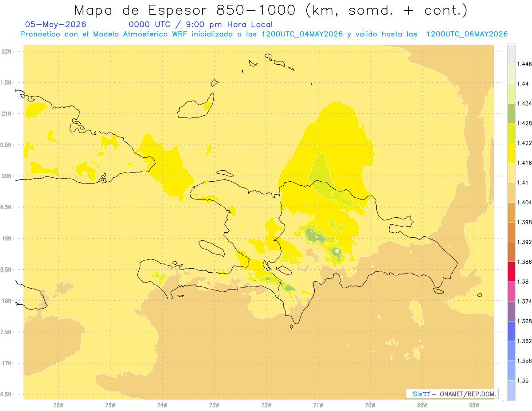Select the pink legend color band

pos(511,291)
